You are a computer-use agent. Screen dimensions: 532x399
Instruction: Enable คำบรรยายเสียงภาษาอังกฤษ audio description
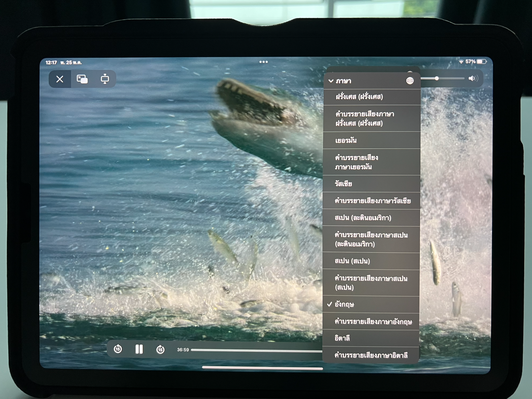click(373, 322)
